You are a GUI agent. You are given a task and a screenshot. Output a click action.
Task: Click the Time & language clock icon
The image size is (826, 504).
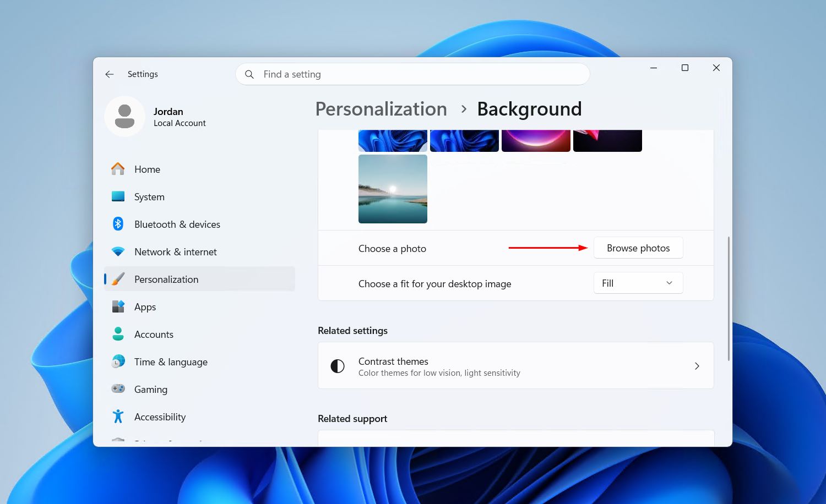(x=118, y=361)
